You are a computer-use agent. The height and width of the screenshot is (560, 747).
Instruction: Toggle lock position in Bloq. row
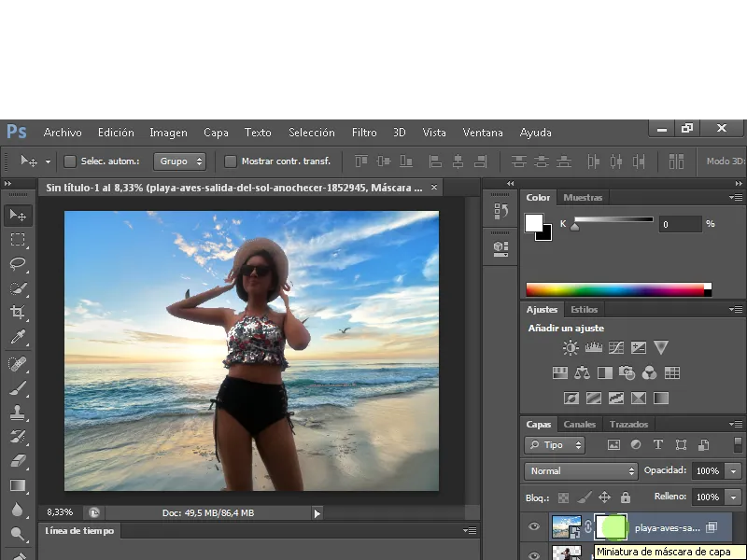(x=604, y=497)
